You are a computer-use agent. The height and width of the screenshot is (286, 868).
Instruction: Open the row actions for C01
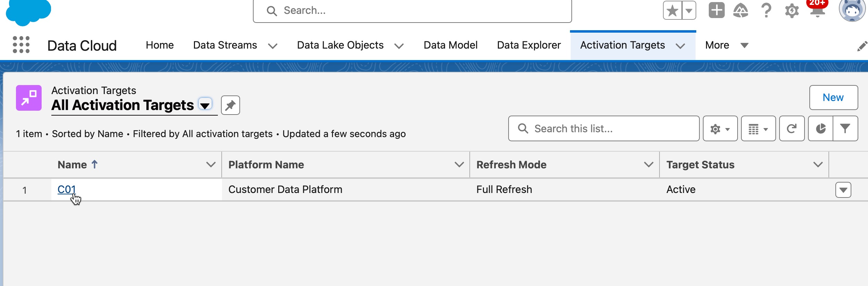pos(843,190)
